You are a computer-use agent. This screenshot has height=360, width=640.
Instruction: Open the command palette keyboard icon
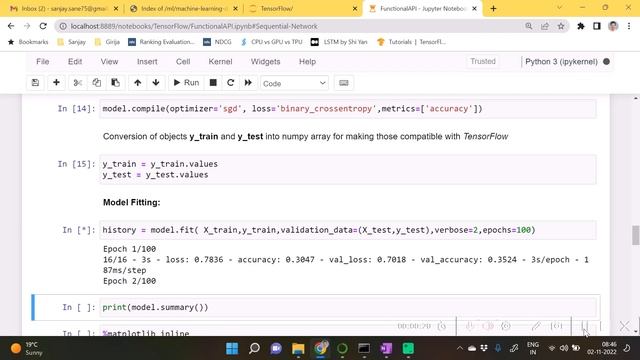[x=344, y=83]
